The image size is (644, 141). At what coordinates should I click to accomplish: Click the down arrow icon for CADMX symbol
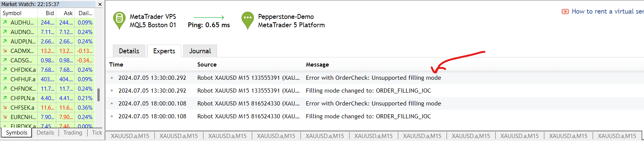pos(5,51)
